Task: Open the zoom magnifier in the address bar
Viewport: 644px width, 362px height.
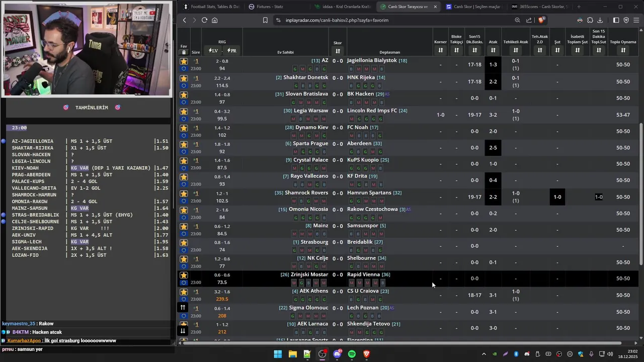Action: pyautogui.click(x=517, y=20)
